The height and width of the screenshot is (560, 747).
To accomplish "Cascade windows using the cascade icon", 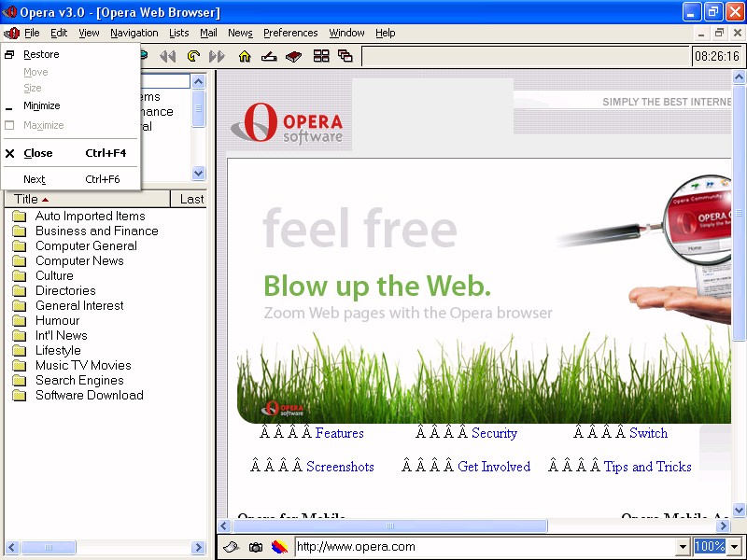I will point(345,56).
